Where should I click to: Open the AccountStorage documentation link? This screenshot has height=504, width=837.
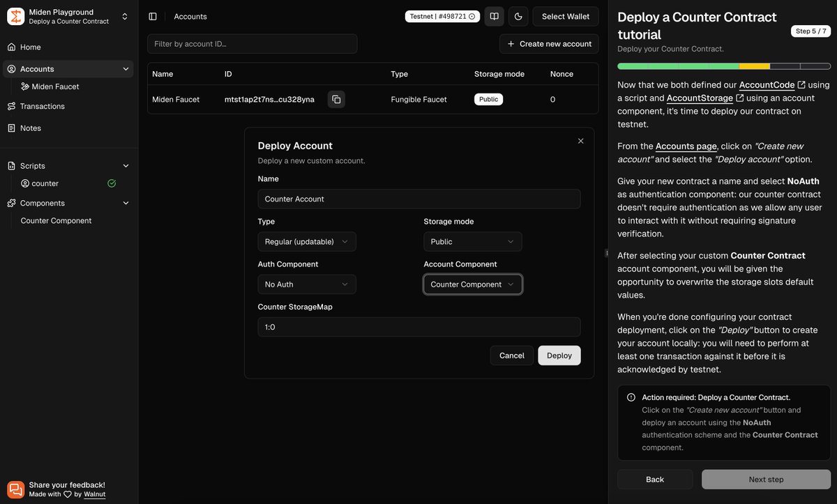(x=705, y=98)
